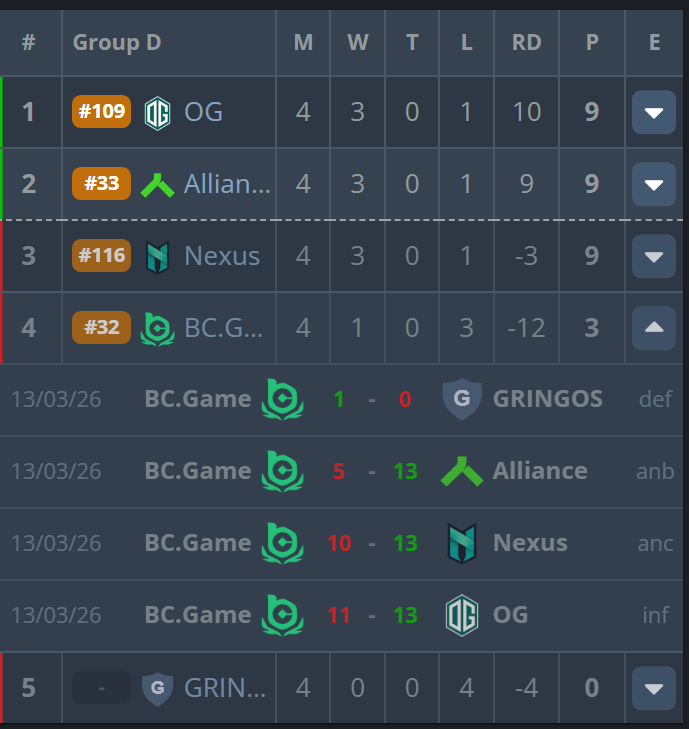Click the #33 ranking badge

(101, 184)
